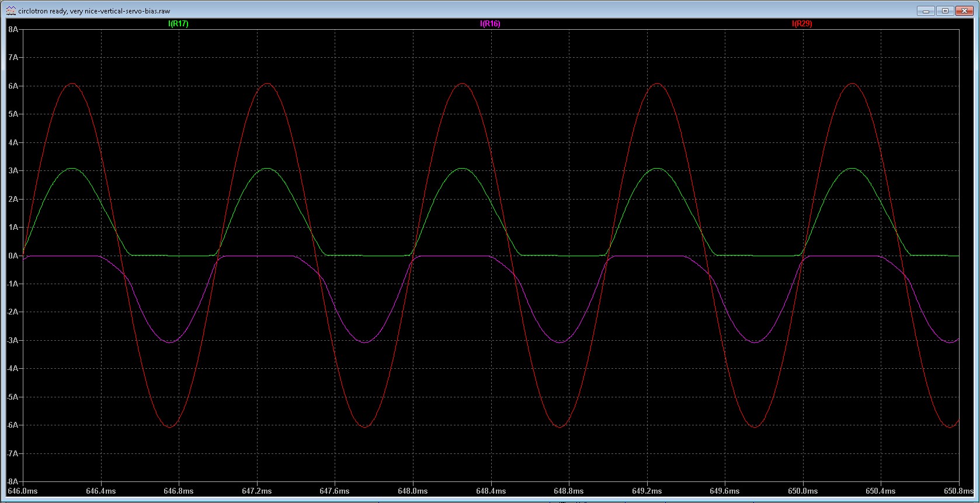Image resolution: width=980 pixels, height=503 pixels.
Task: Click the 8A vertical axis label
Action: [x=13, y=29]
